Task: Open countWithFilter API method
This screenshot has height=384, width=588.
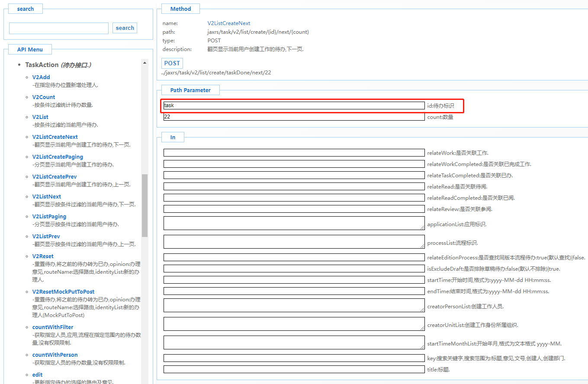Action: pos(53,327)
